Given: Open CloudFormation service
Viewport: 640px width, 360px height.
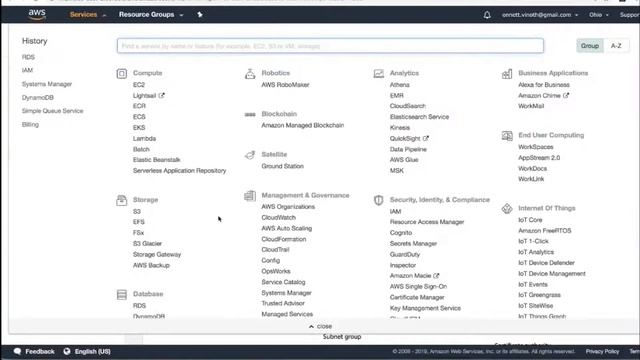Looking at the screenshot, I should pyautogui.click(x=284, y=239).
